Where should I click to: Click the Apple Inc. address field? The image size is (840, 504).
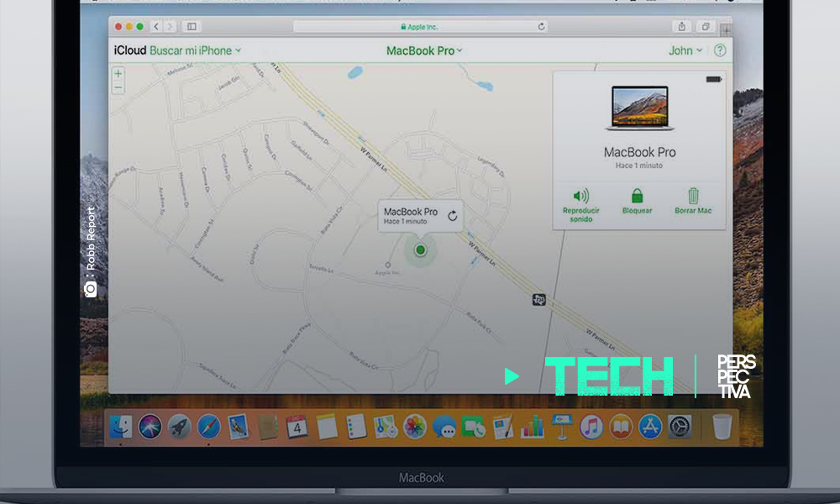(421, 26)
